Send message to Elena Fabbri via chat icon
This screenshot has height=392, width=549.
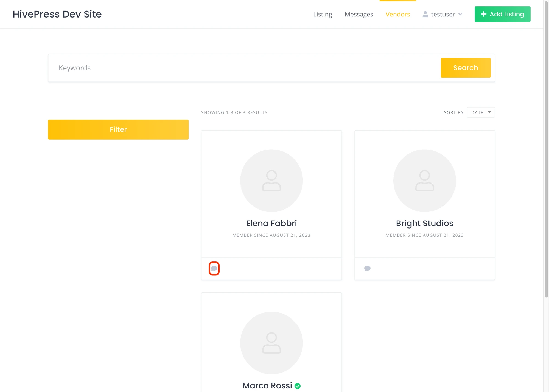coord(214,268)
